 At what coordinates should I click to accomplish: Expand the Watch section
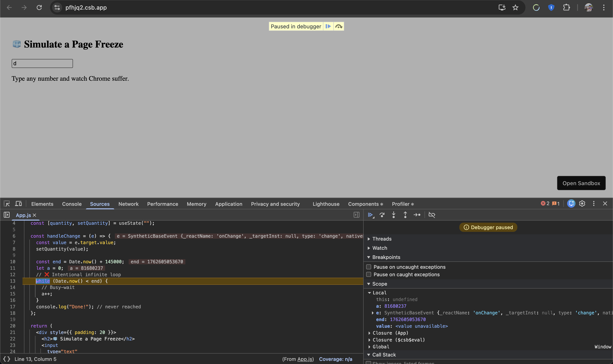[x=369, y=248]
